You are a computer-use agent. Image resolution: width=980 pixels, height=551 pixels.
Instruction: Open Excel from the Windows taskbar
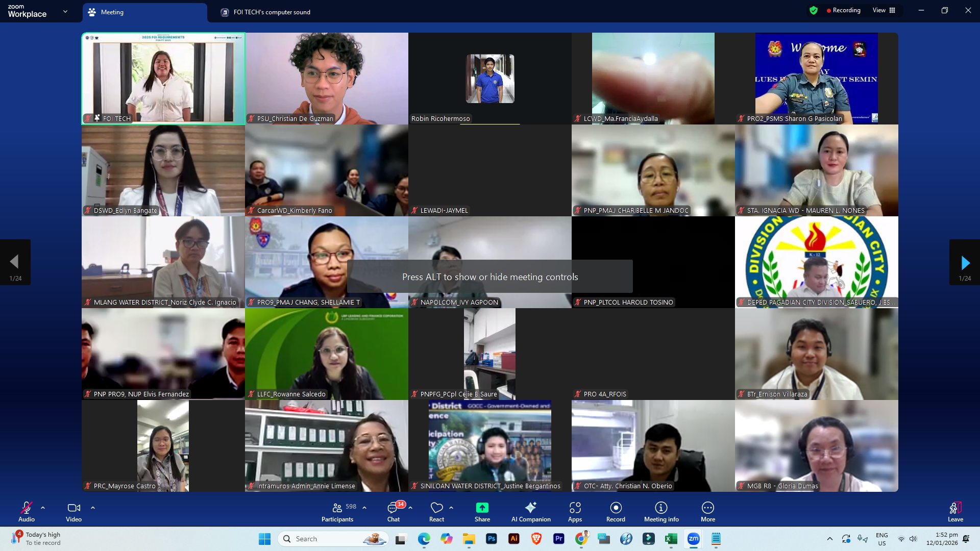[x=671, y=539]
